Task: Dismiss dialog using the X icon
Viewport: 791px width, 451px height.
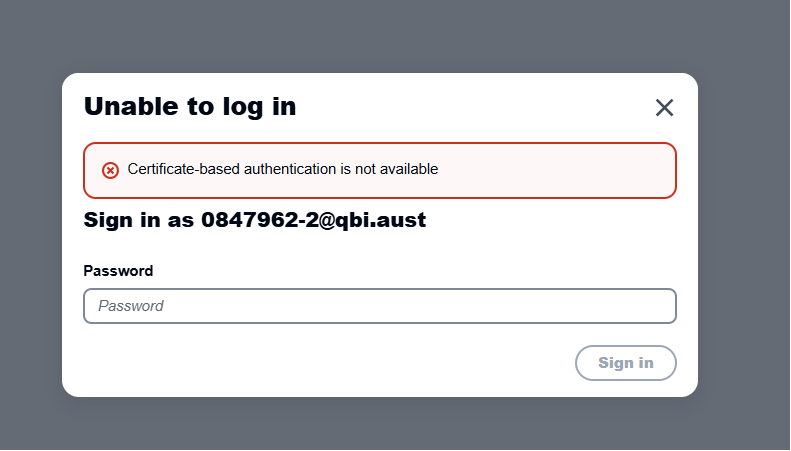Action: pos(664,107)
